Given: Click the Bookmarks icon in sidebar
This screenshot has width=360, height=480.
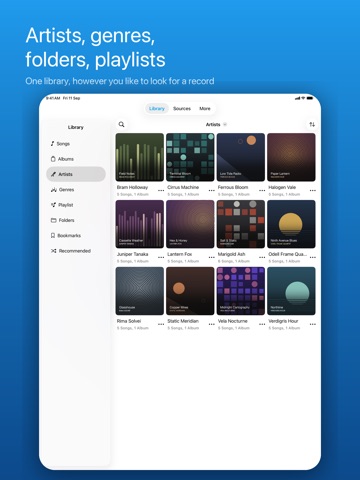Looking at the screenshot, I should tap(53, 235).
